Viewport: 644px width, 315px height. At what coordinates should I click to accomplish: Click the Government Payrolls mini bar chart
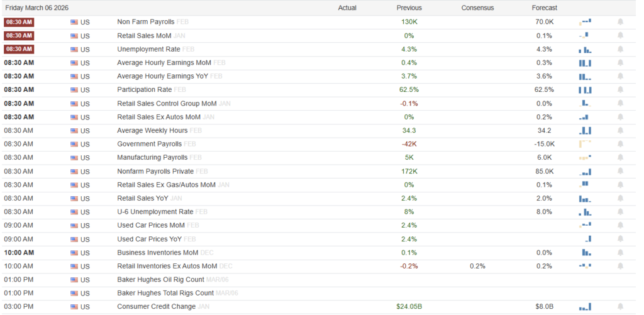tap(585, 144)
